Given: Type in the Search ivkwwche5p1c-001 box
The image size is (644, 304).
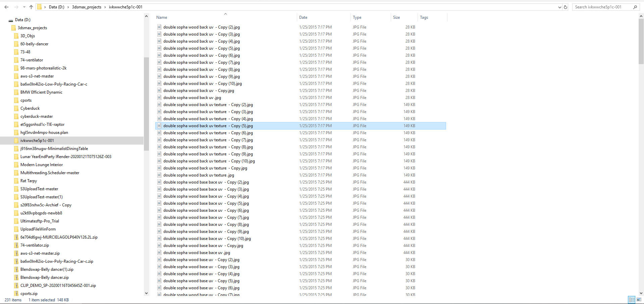Looking at the screenshot, I should click(x=602, y=7).
